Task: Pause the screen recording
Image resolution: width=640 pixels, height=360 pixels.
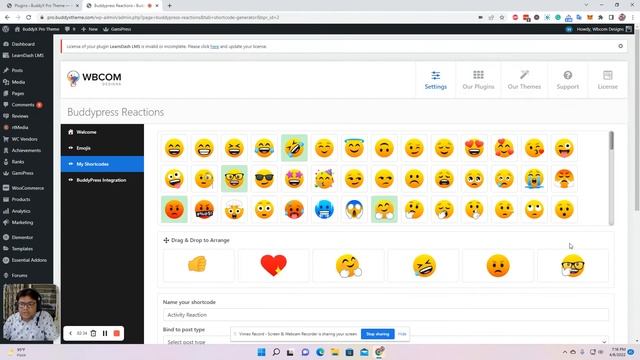Action: (105, 333)
